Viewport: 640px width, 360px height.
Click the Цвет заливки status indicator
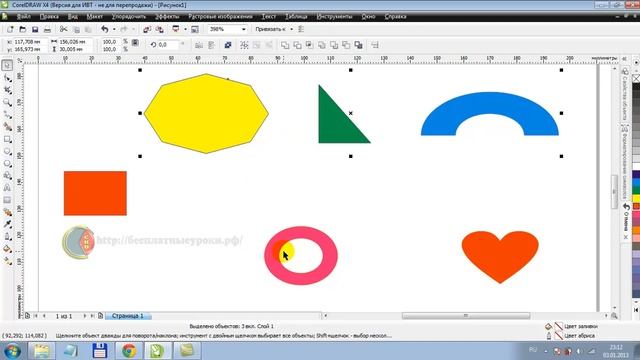pos(572,327)
